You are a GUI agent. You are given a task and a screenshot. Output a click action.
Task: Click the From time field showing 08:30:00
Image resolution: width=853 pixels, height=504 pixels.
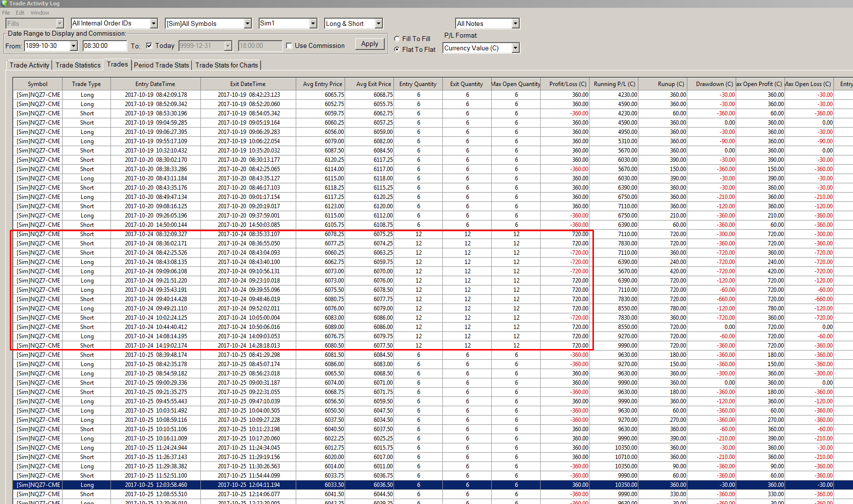(x=104, y=45)
